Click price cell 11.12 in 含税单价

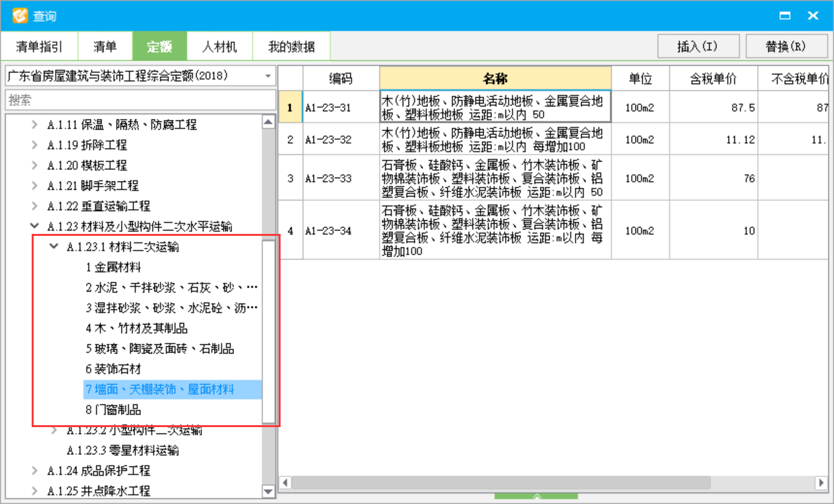[713, 139]
